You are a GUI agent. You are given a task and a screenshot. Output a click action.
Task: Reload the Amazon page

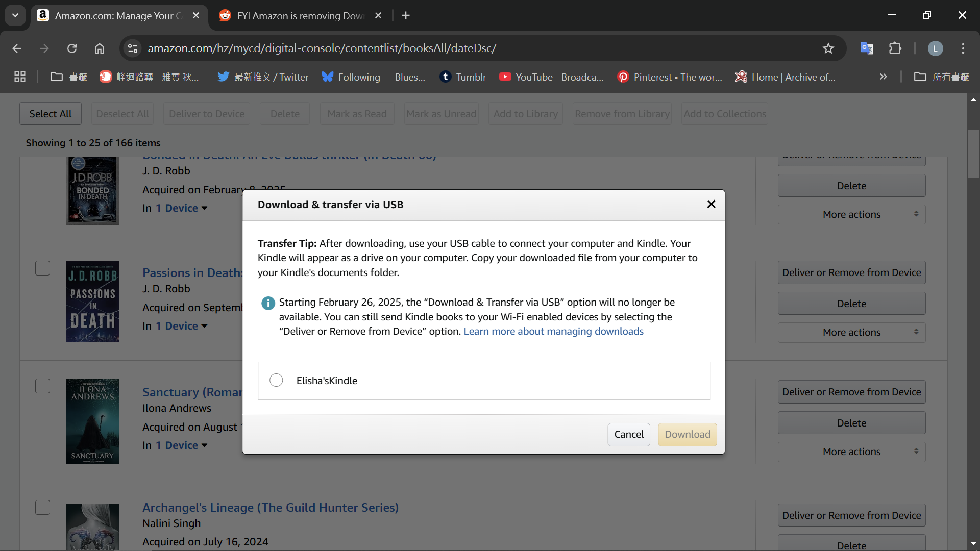pyautogui.click(x=72, y=48)
